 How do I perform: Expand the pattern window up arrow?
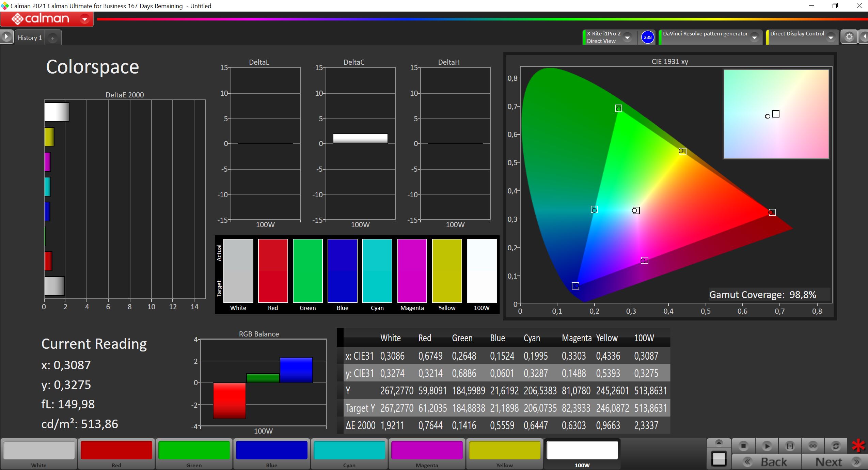click(719, 443)
